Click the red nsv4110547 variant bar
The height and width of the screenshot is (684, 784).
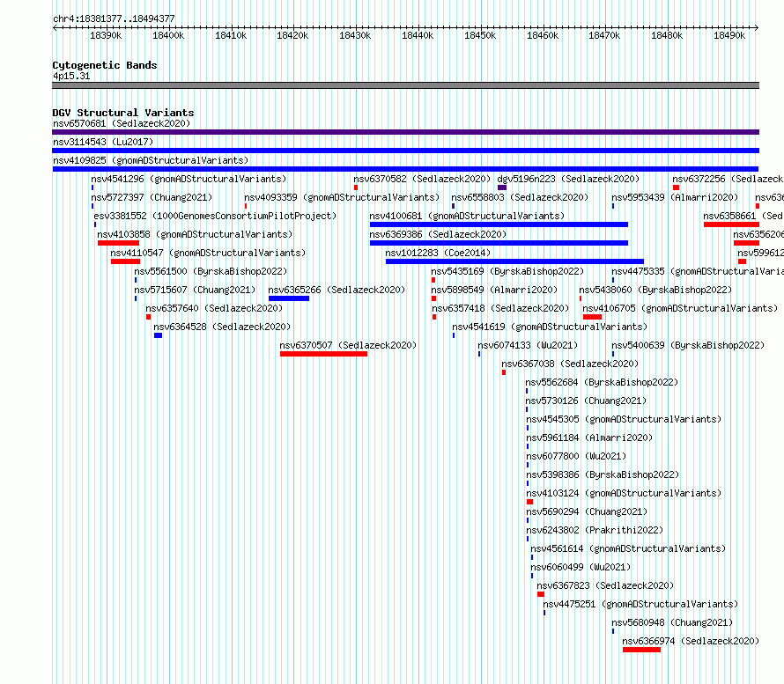pyautogui.click(x=125, y=261)
